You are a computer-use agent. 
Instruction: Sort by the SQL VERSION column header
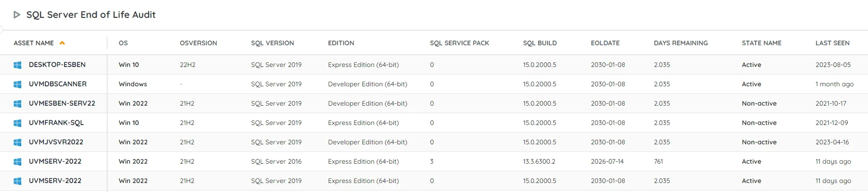click(x=272, y=43)
